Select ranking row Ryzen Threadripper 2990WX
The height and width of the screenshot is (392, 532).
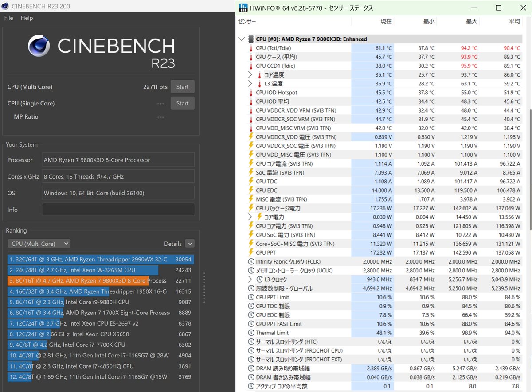[x=101, y=260]
